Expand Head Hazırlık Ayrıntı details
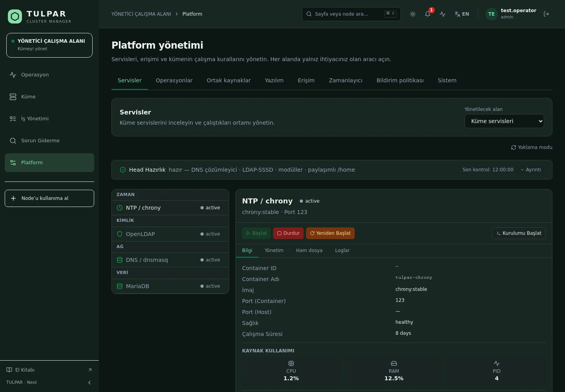Viewport: 565px width, 392px height. 530,170
